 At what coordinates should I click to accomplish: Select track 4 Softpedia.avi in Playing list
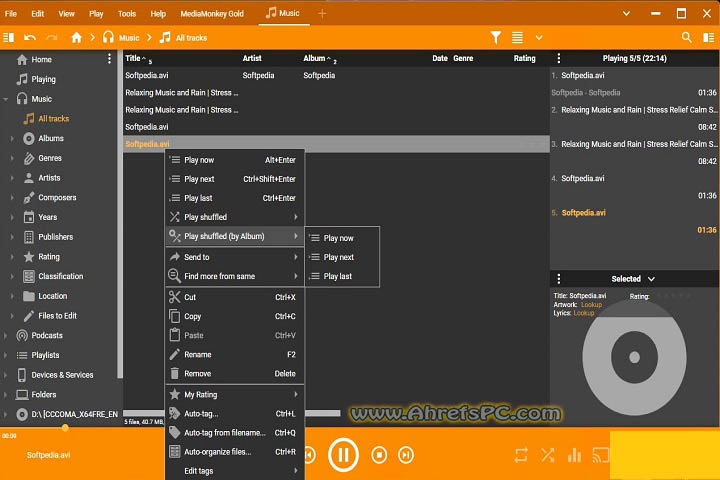tap(634, 187)
